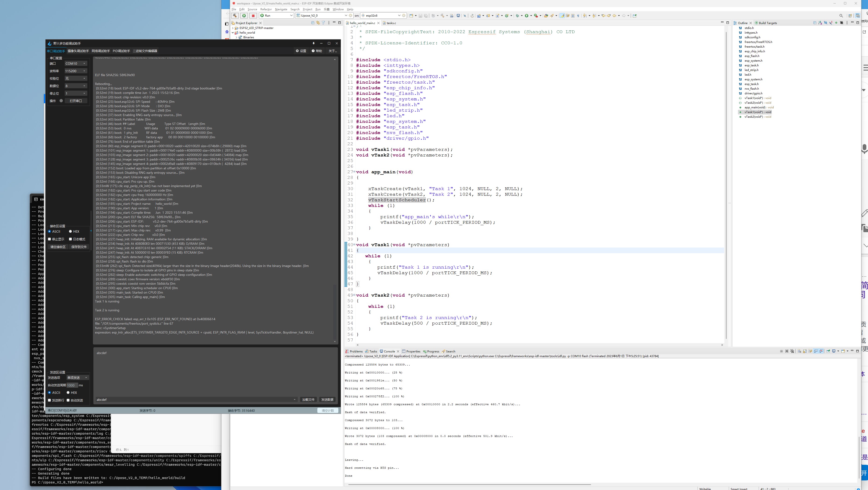Click the 打开串口 button
868x490 pixels.
coord(76,101)
